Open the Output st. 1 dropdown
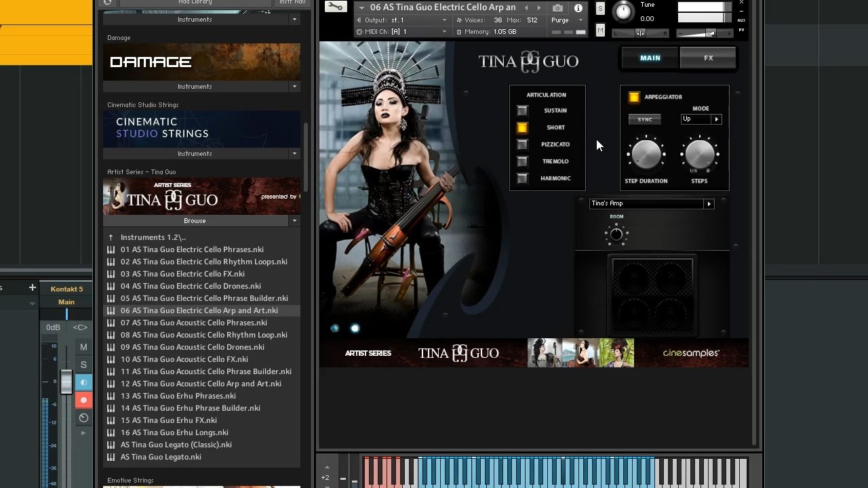Viewport: 868px width, 488px height. click(402, 20)
